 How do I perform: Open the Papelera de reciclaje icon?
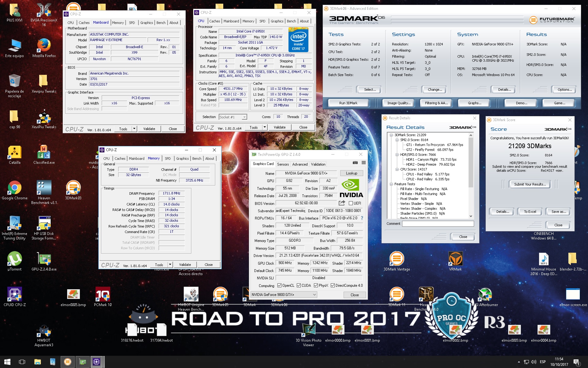[x=14, y=86]
